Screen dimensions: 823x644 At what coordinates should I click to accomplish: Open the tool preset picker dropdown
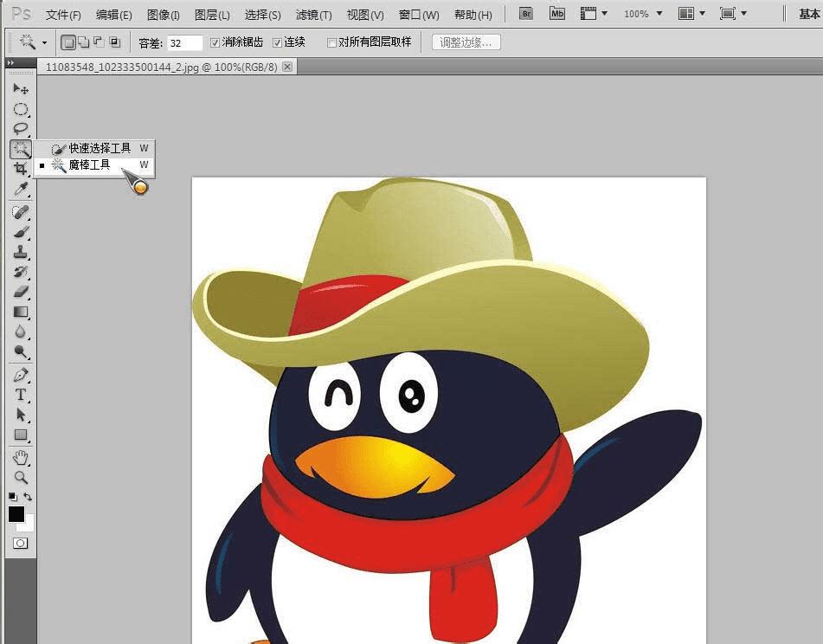(32, 42)
